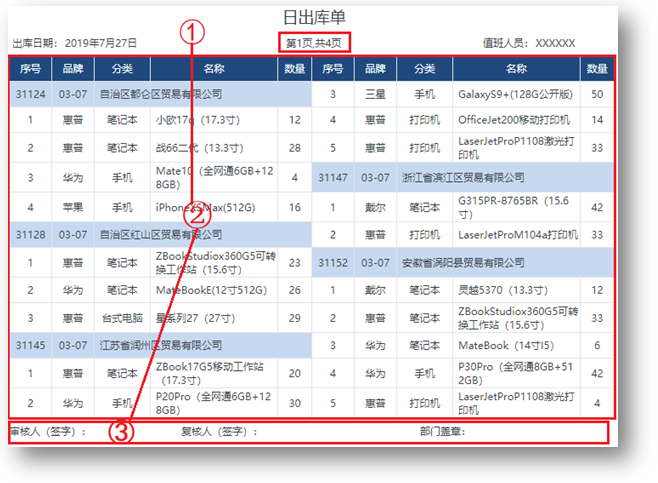
Task: Click the circled number 1 annotation marker
Action: point(192,33)
